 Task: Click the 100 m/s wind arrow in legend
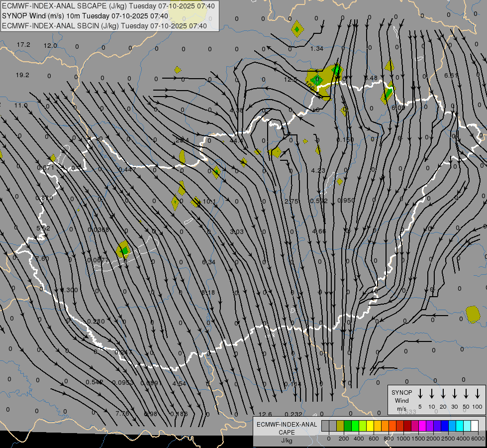click(478, 394)
